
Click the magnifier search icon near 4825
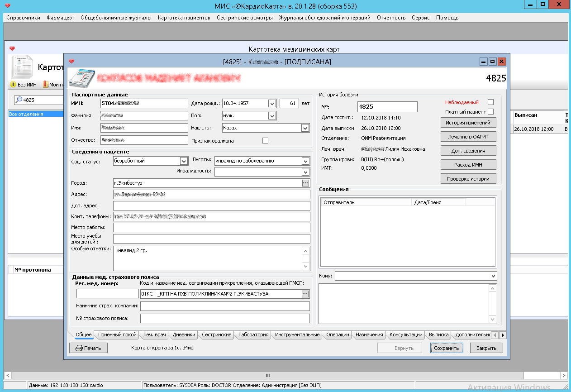[19, 100]
